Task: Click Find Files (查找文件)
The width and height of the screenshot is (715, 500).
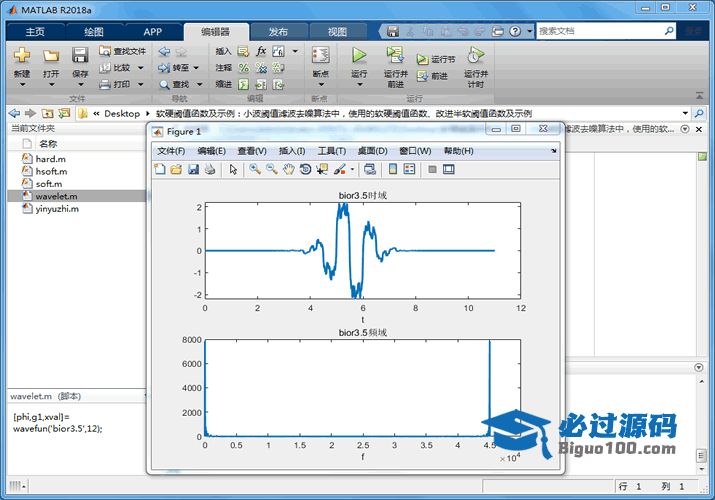Action: (123, 51)
